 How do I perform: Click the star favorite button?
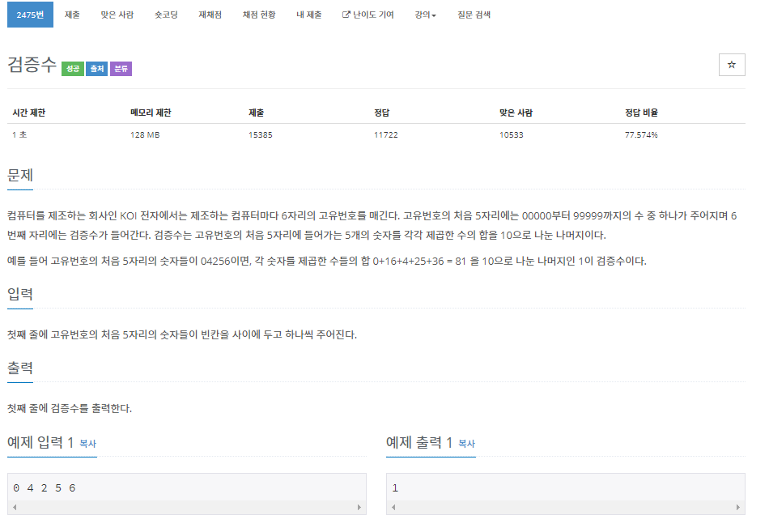(x=732, y=65)
